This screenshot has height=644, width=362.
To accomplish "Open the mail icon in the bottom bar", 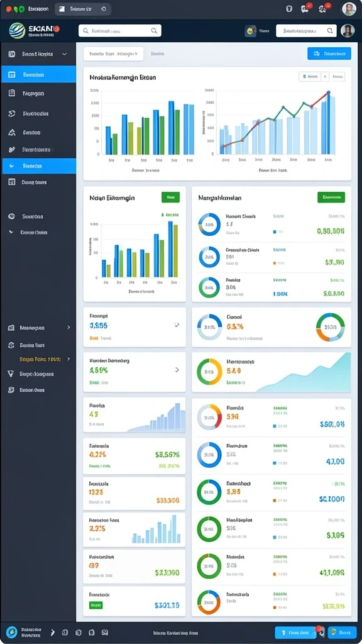I will (105, 633).
